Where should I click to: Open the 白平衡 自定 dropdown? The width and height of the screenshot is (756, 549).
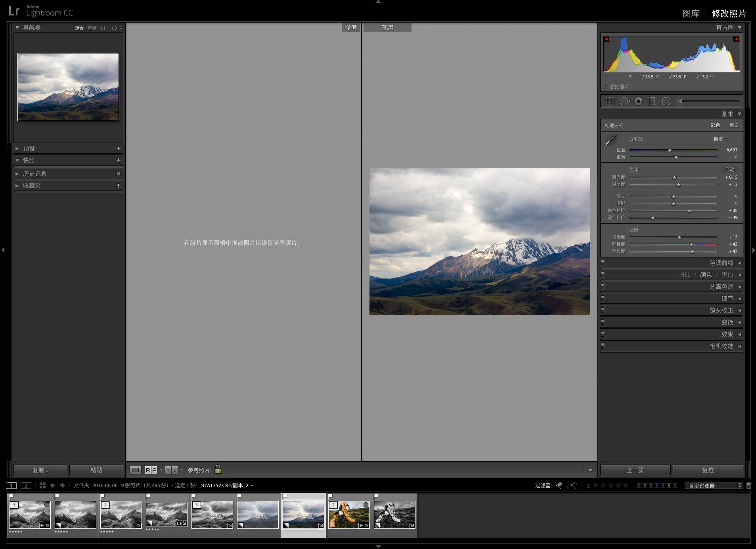[721, 139]
